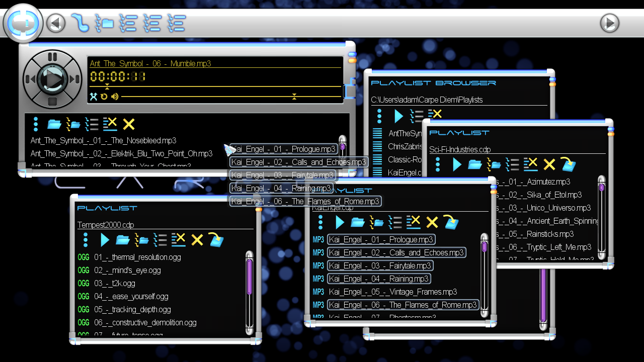
Task: Click the left arrow in the top bar
Action: [x=56, y=23]
